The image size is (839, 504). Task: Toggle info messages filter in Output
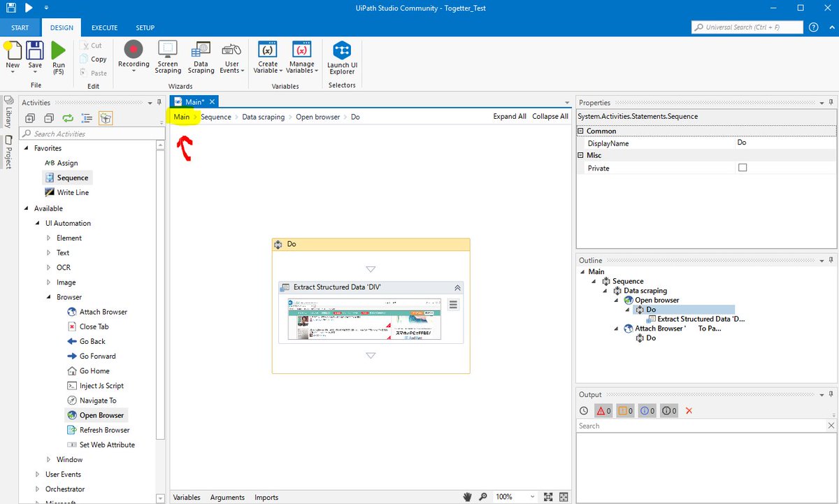coord(647,411)
